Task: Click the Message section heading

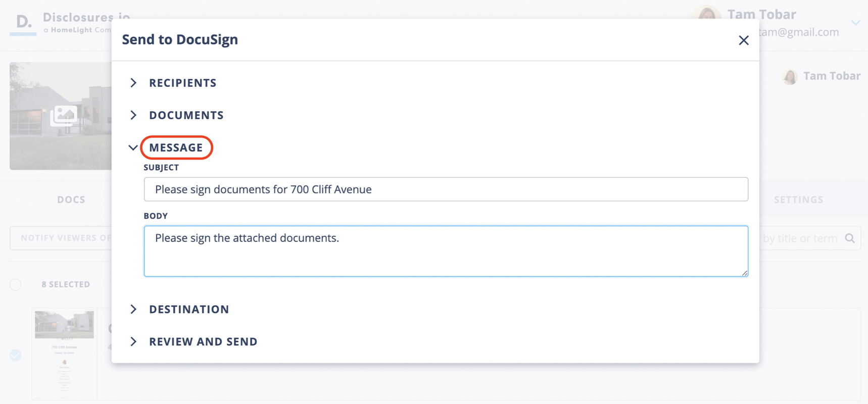Action: 176,147
